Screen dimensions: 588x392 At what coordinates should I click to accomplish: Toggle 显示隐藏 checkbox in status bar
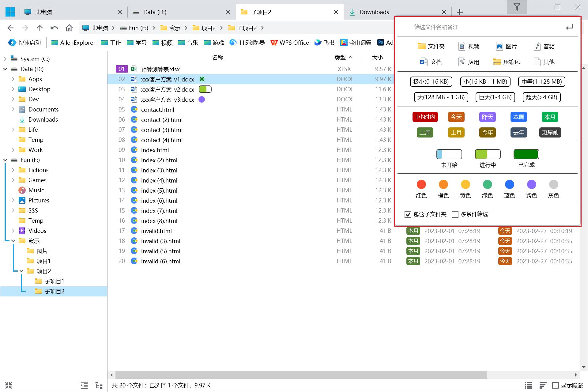[556, 385]
